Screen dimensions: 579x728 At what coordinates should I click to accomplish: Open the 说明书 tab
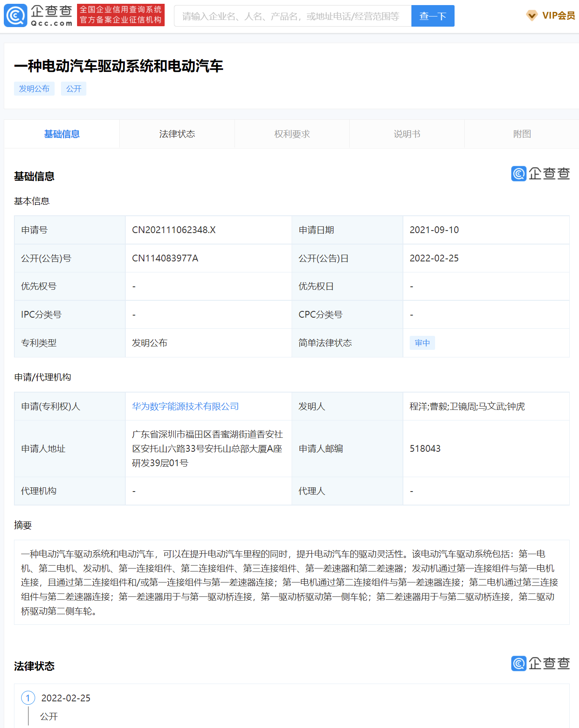click(x=407, y=134)
